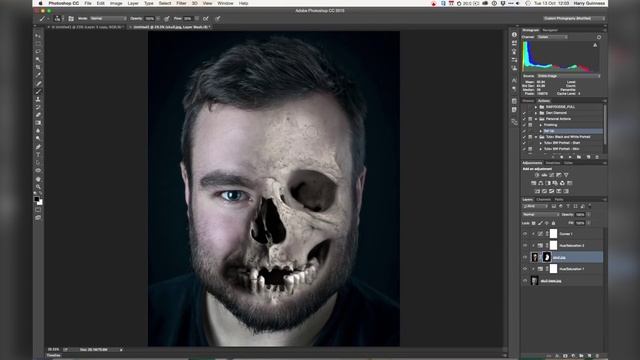Switch to the Paths tab
Viewport: 640px width, 360px height.
pyautogui.click(x=559, y=200)
